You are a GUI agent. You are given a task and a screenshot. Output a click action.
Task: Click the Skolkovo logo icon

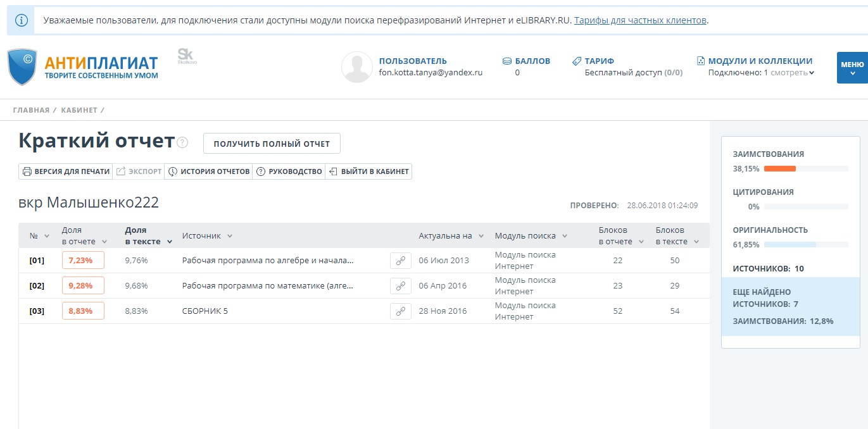pyautogui.click(x=186, y=57)
